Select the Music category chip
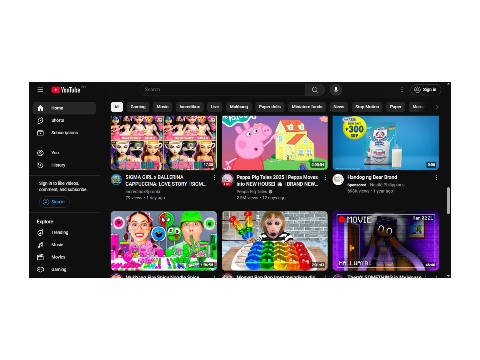Image resolution: width=480 pixels, height=360 pixels. [x=162, y=107]
